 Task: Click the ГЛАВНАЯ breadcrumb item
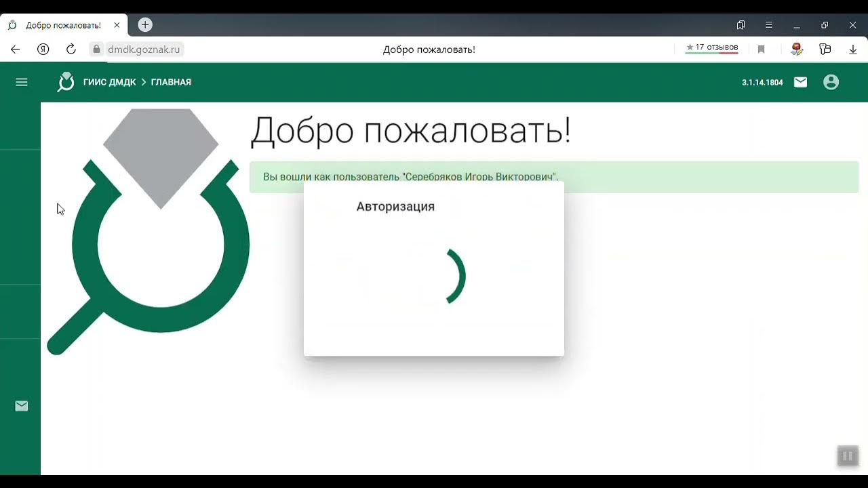coord(171,82)
